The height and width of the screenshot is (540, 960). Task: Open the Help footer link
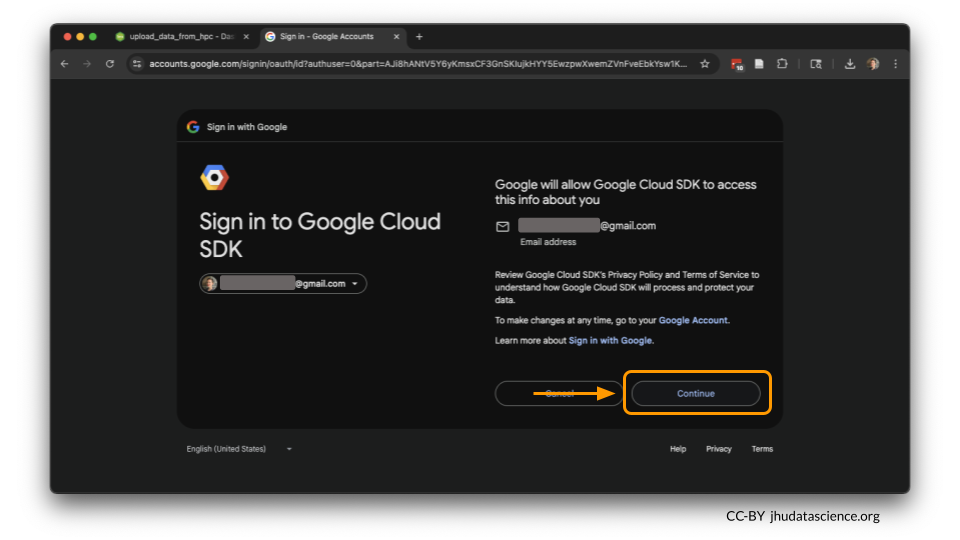[x=678, y=449]
